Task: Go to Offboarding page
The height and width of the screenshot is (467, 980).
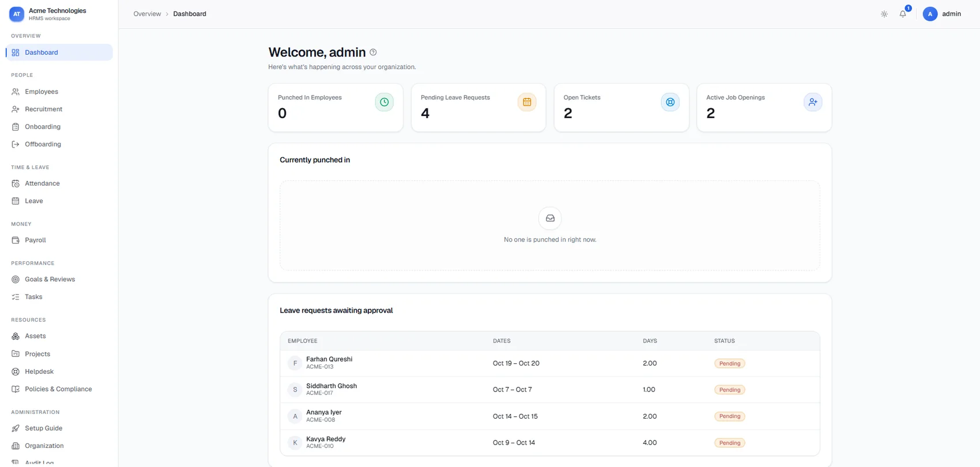Action: (59, 144)
